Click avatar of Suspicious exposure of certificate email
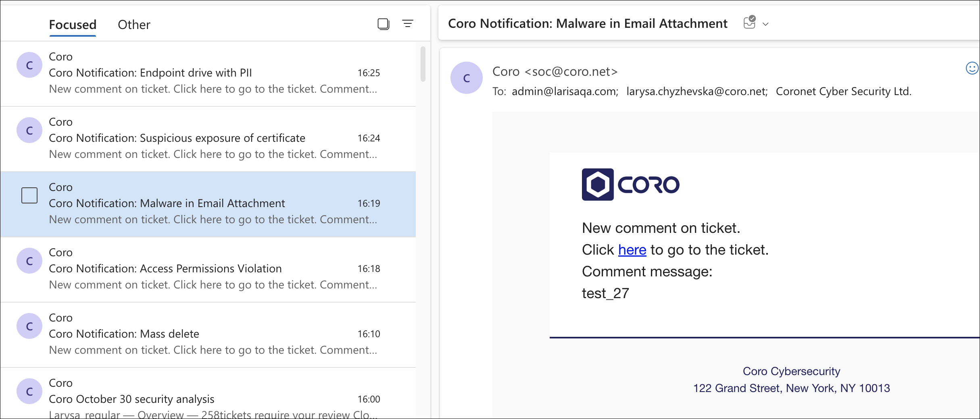 [x=29, y=130]
